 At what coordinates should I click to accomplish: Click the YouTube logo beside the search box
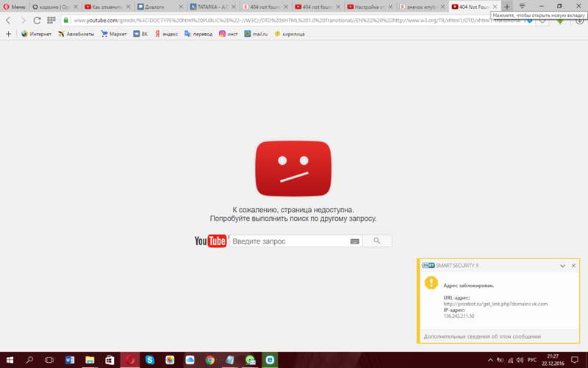pos(210,241)
